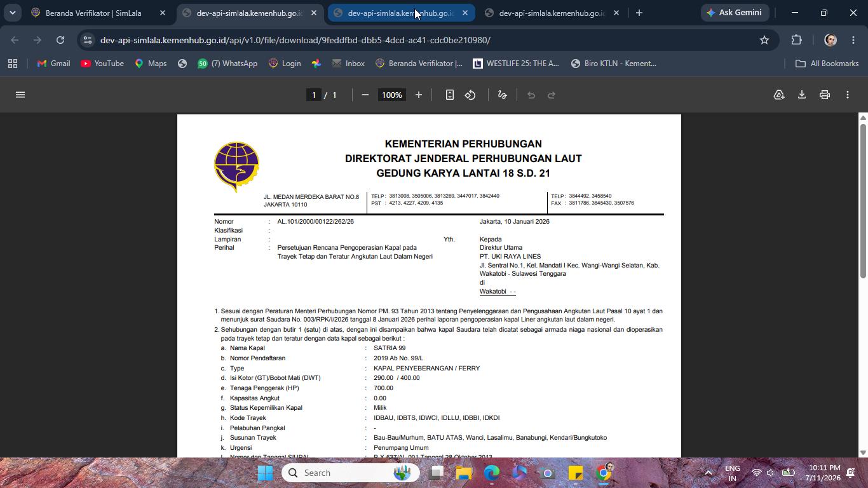Screen dimensions: 868x488
Task: Open the YouTube bookmark
Action: [x=102, y=64]
